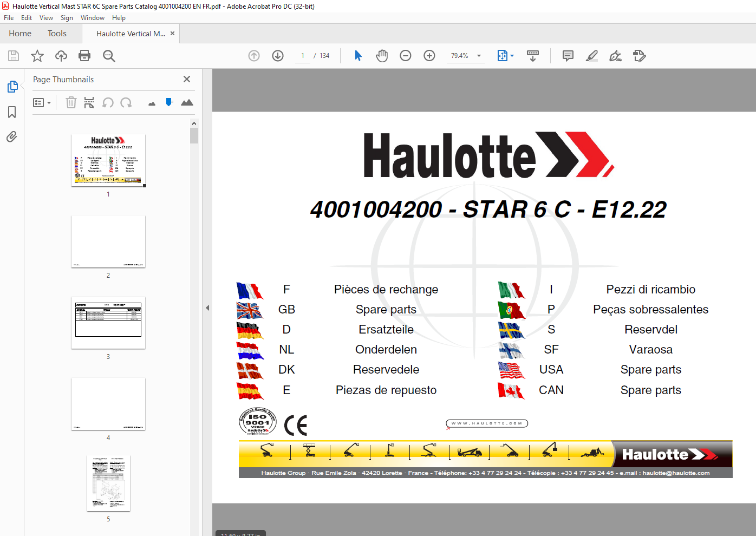Enable scrolling mode icon

tap(533, 56)
